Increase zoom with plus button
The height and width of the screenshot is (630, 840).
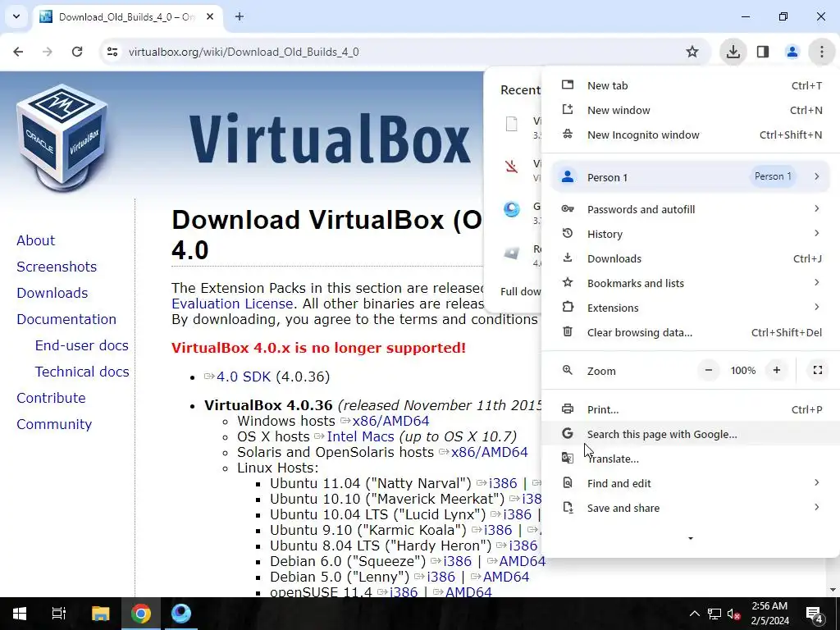(776, 370)
